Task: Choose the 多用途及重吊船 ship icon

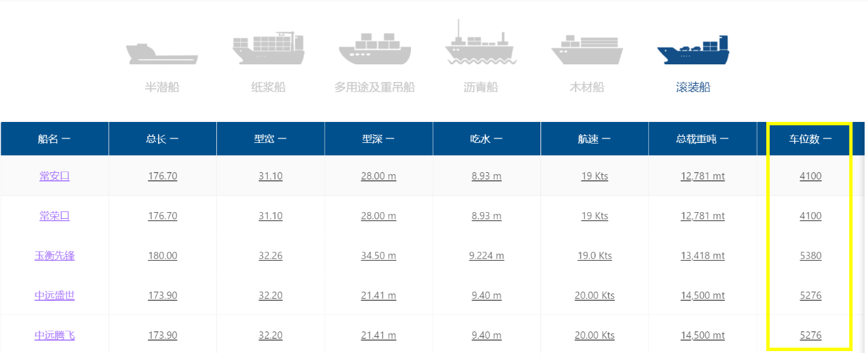Action: pyautogui.click(x=374, y=49)
